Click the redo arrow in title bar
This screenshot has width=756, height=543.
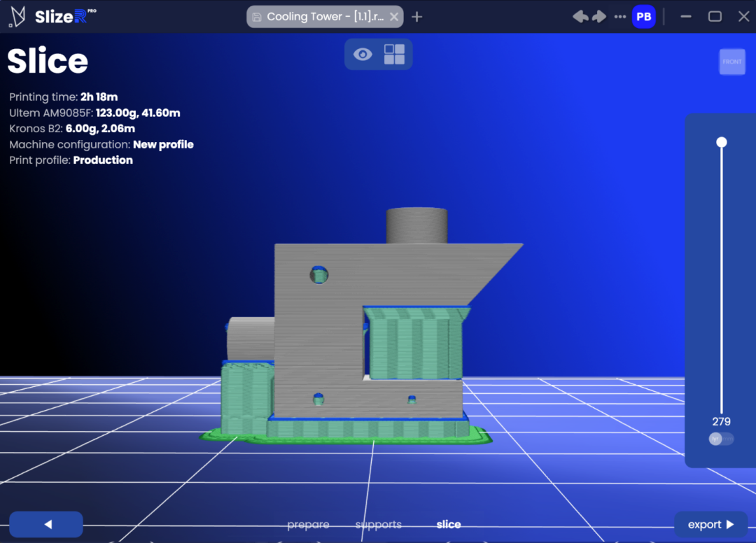(598, 17)
